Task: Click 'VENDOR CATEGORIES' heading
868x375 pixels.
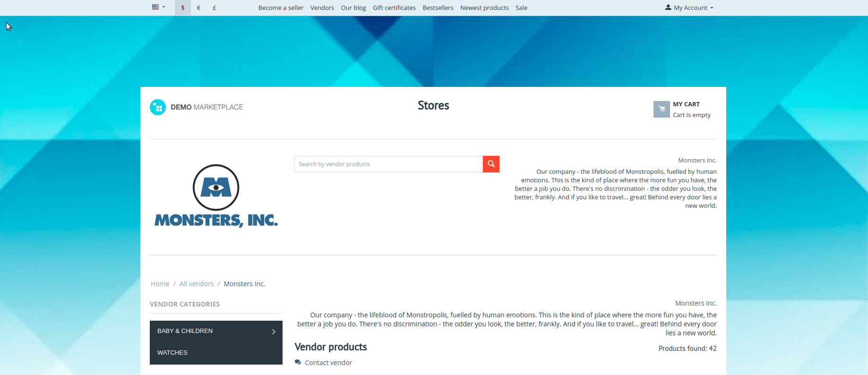Action: pyautogui.click(x=185, y=304)
